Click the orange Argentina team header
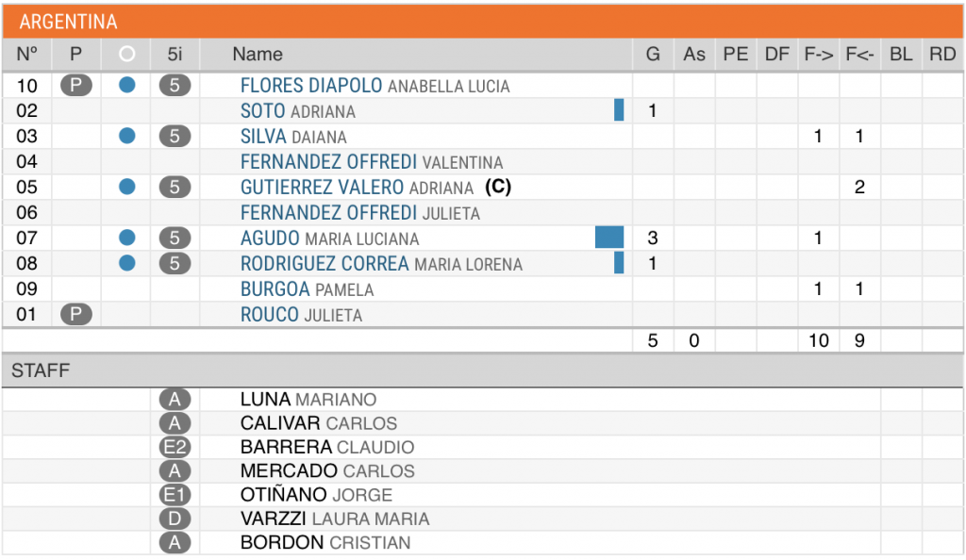This screenshot has height=560, width=966. [x=483, y=22]
